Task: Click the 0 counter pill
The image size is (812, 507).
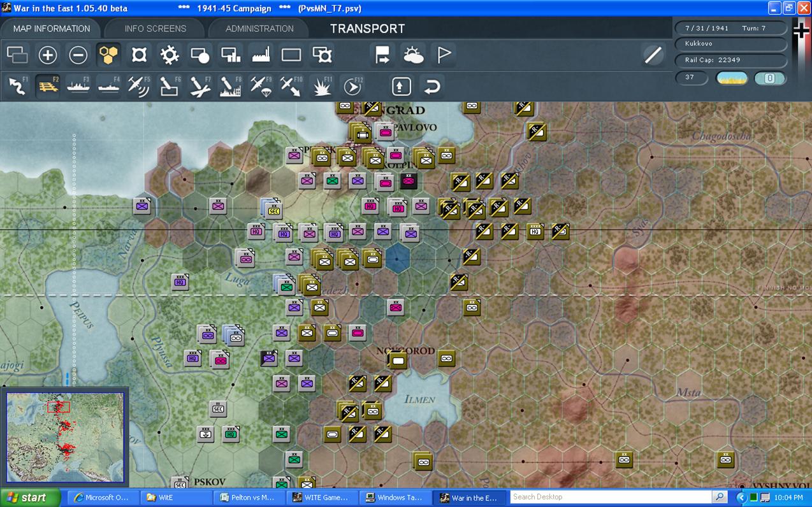Action: click(x=770, y=78)
